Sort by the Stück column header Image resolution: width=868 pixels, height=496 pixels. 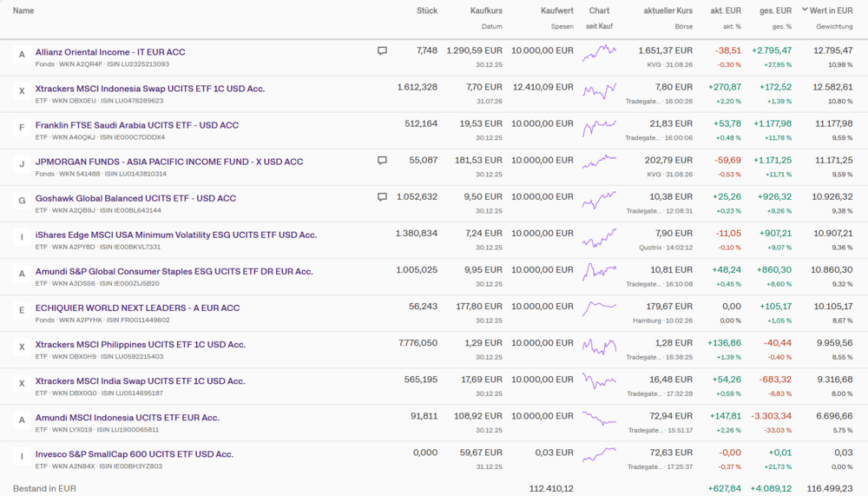tap(427, 10)
